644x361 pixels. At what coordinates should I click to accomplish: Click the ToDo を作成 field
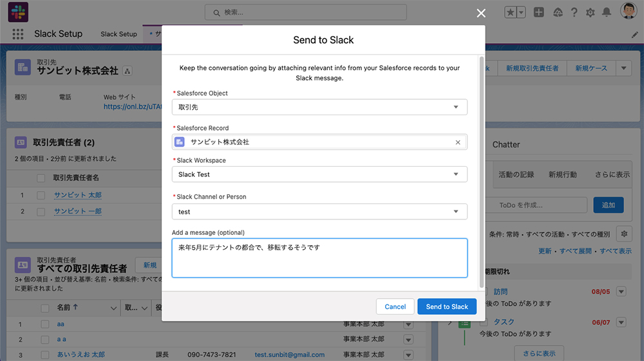click(536, 205)
